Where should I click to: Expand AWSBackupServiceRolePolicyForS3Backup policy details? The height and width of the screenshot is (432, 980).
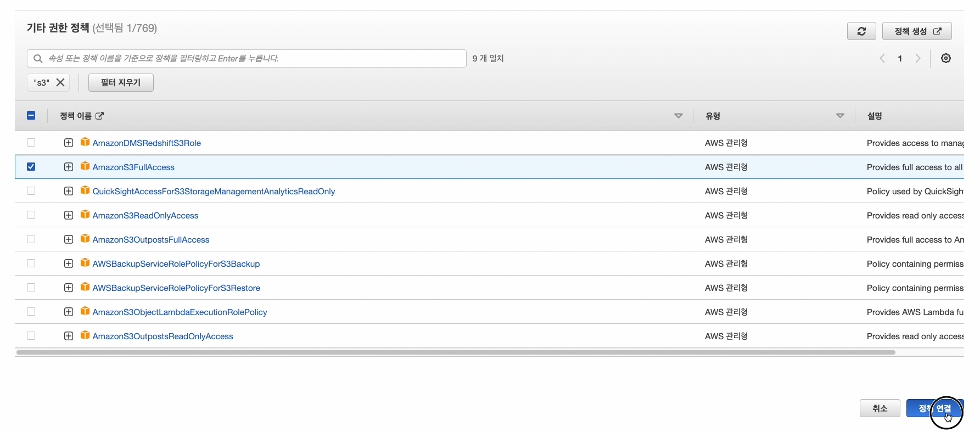[69, 263]
